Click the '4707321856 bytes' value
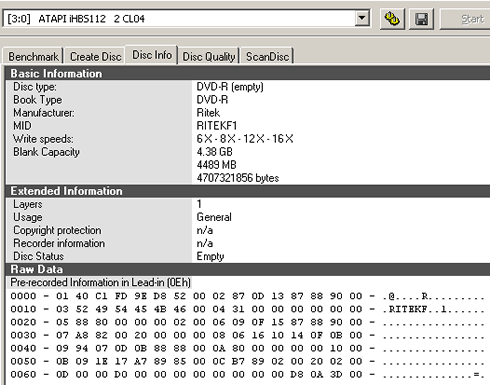The width and height of the screenshot is (490, 385). tap(238, 178)
